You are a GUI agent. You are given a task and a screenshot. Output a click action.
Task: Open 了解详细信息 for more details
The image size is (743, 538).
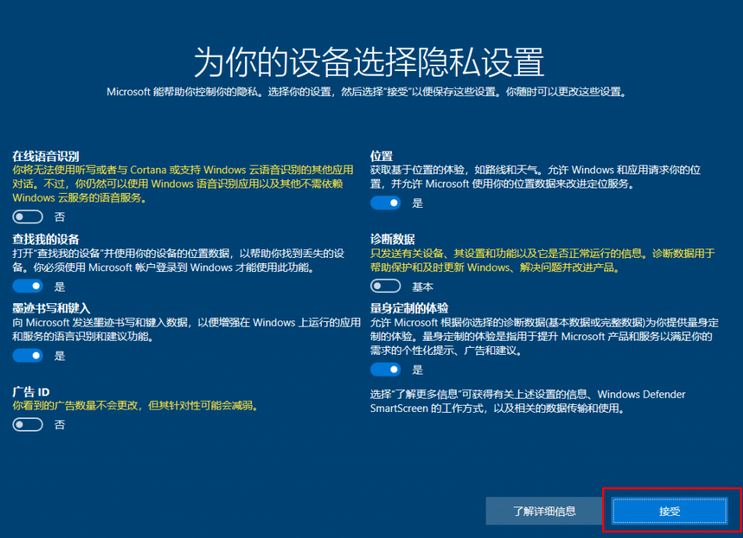544,510
